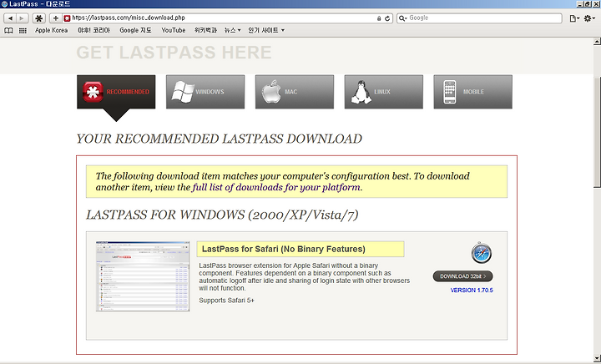The width and height of the screenshot is (601, 364).
Task: Select the Windows download tab
Action: [x=205, y=92]
